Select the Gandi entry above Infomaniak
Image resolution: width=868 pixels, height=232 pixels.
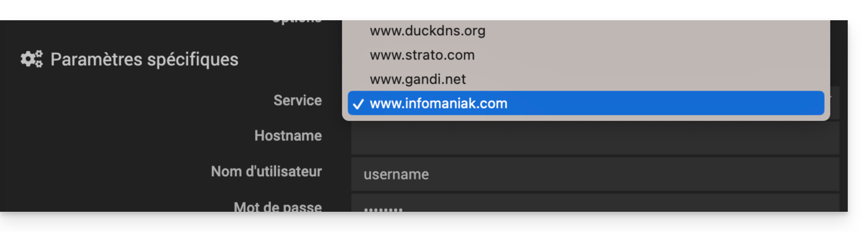pos(417,79)
